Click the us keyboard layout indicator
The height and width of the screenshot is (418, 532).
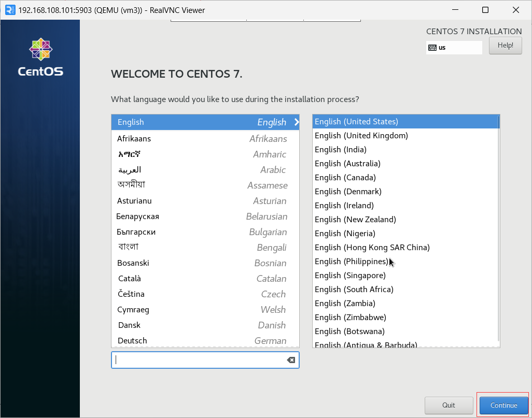pos(454,48)
